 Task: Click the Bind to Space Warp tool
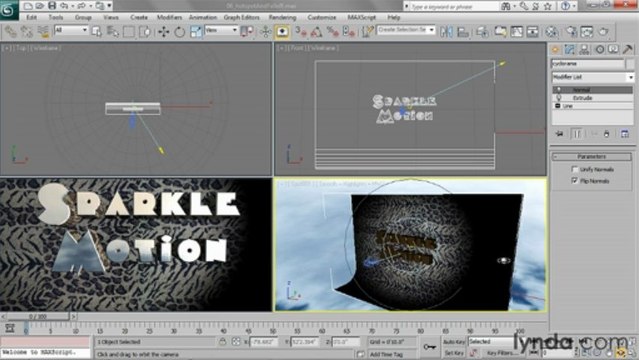coord(43,31)
